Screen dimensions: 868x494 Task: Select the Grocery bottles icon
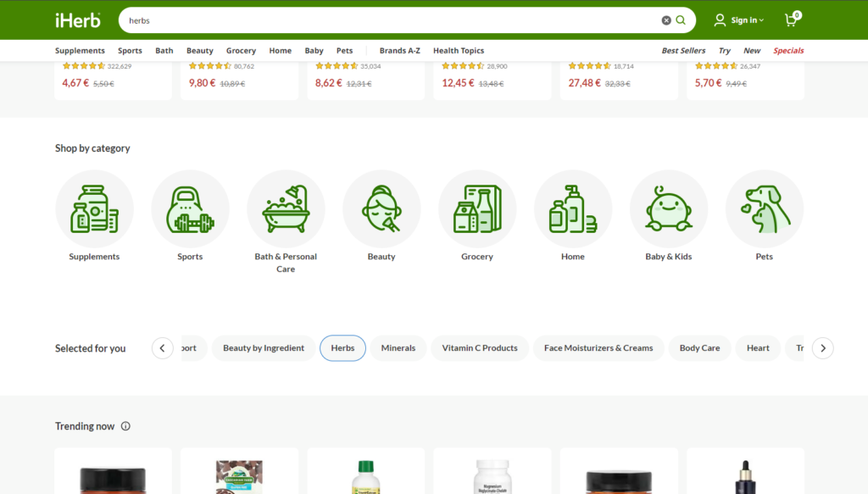(477, 208)
